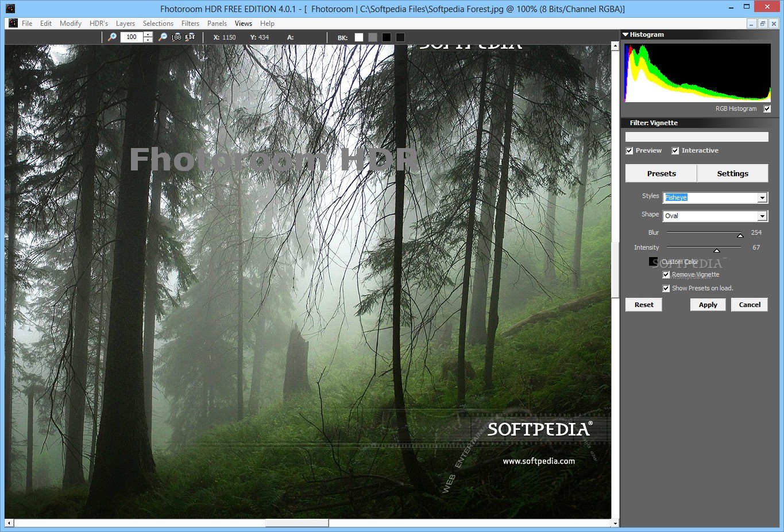This screenshot has width=784, height=532.
Task: Select the gray BK background swatch
Action: [x=373, y=37]
